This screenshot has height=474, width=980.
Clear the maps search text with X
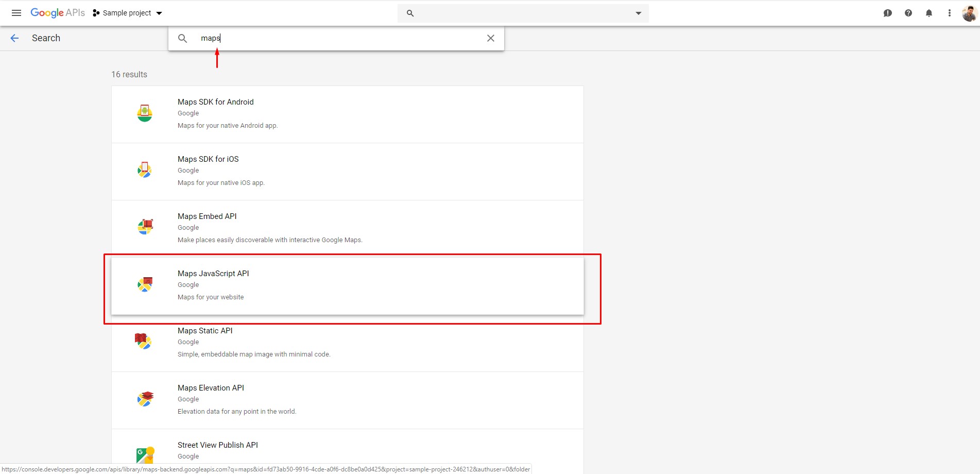pyautogui.click(x=490, y=38)
